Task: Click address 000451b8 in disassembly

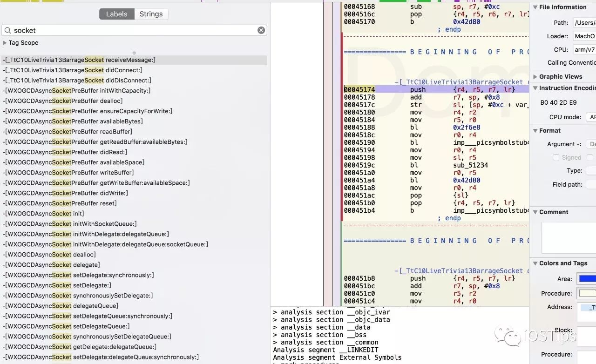Action: (x=359, y=278)
